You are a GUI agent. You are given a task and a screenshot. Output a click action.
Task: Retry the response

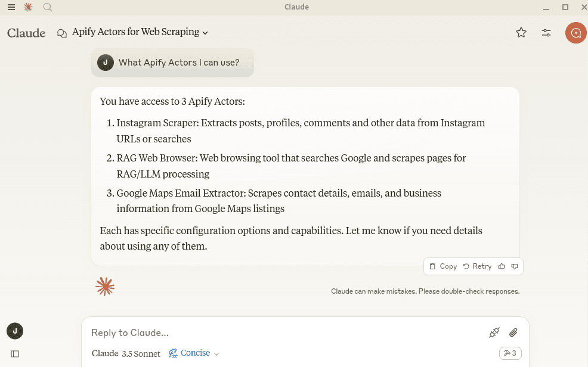pyautogui.click(x=477, y=266)
